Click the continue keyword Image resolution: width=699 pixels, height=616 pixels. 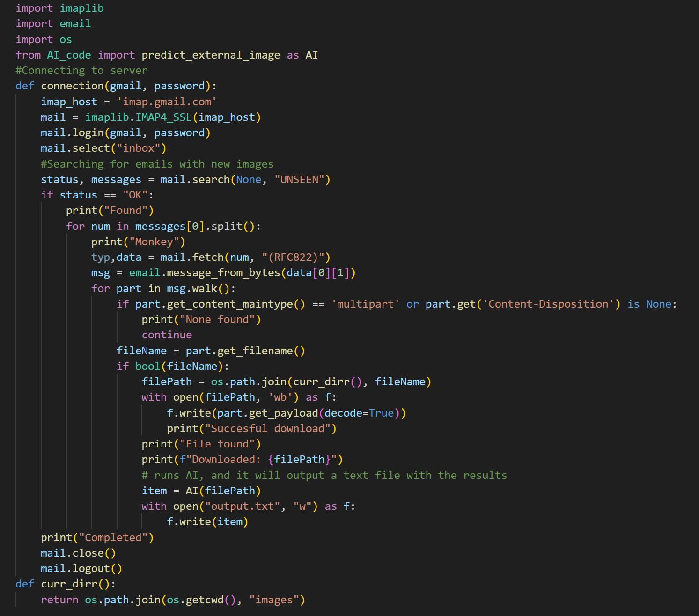click(167, 335)
